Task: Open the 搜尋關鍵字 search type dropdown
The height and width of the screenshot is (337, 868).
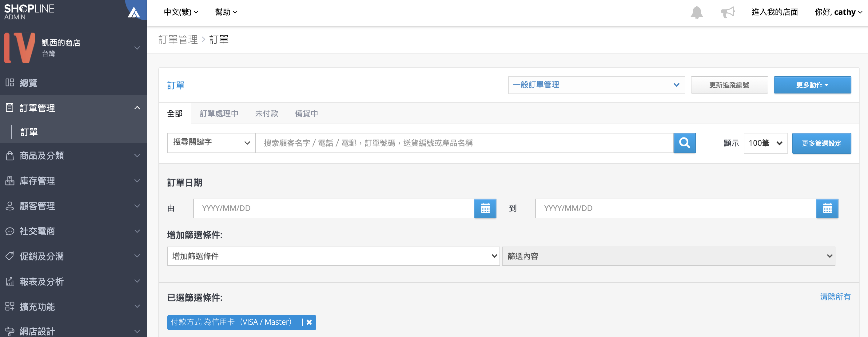Action: 211,143
